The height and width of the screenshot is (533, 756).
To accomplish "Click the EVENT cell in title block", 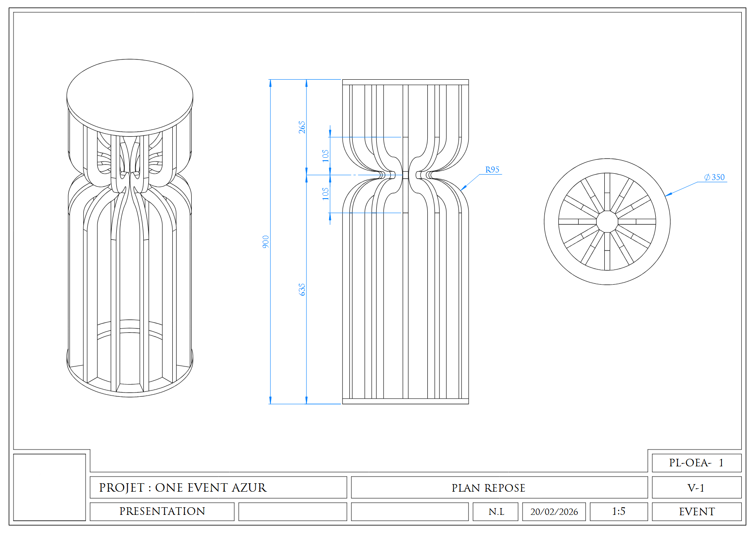I will click(x=696, y=511).
